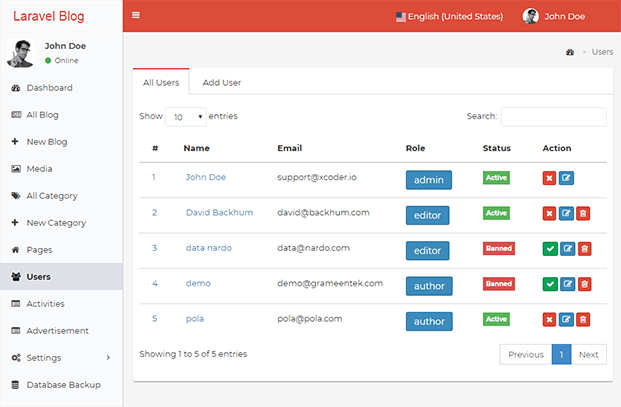621x407 pixels.
Task: Edit David Backhum with pencil icon
Action: tap(566, 213)
